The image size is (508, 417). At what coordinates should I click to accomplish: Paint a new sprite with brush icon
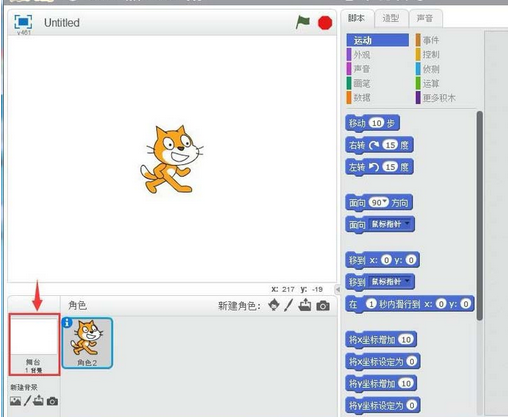289,305
